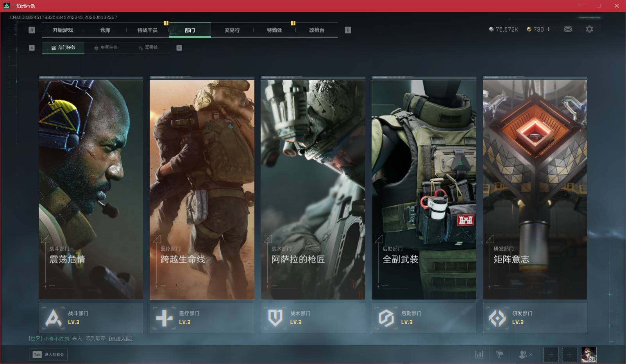Open the player avatar portrait
This screenshot has height=364, width=626.
(x=589, y=355)
